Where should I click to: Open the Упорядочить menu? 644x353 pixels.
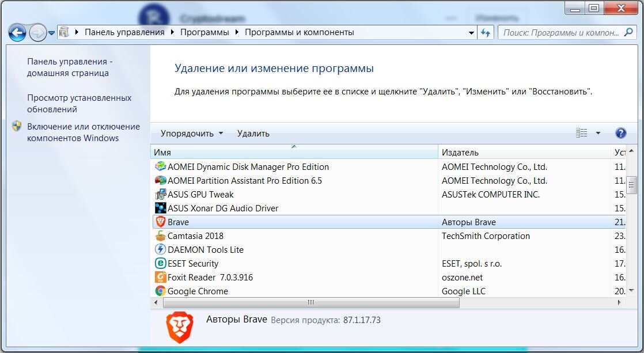click(191, 134)
